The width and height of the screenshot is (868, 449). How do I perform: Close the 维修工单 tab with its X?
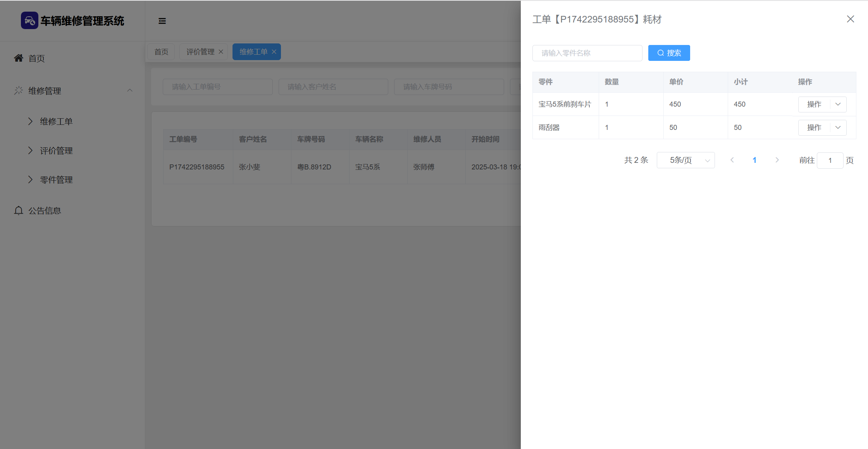coord(274,52)
